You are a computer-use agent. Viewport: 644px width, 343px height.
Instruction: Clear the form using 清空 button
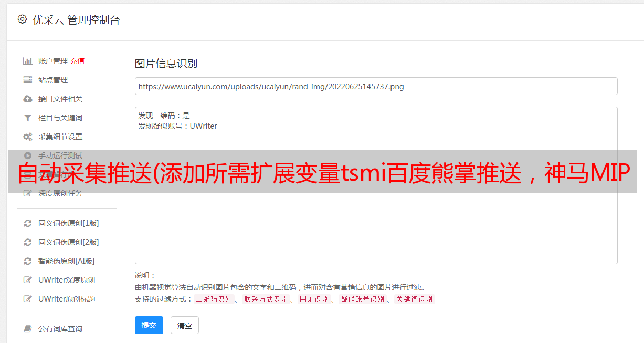click(185, 325)
